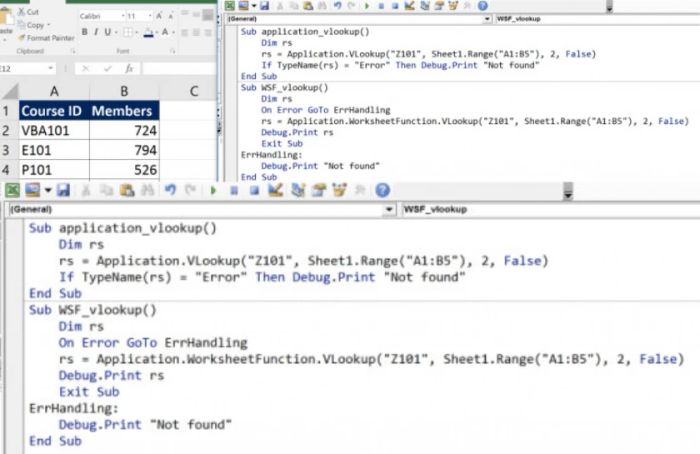
Task: Click Enter checkmark icon in formula bar
Action: (108, 68)
